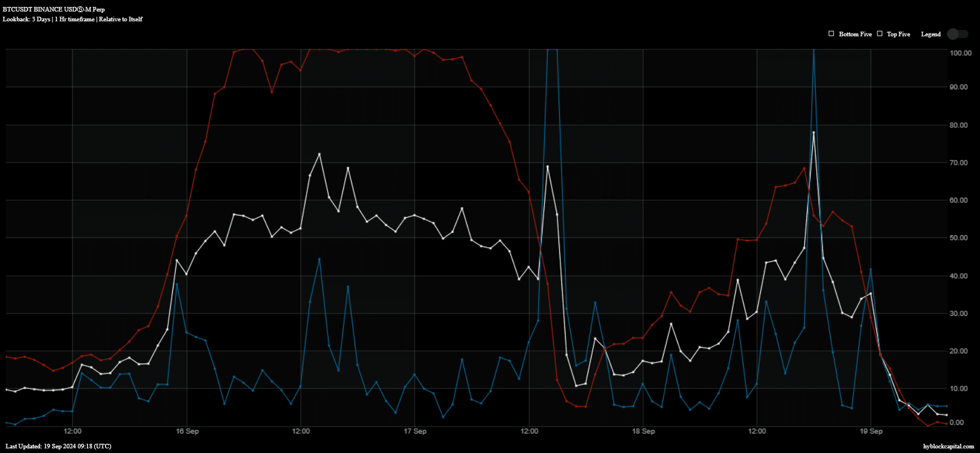Click the 70.00 y-axis label

tap(959, 163)
